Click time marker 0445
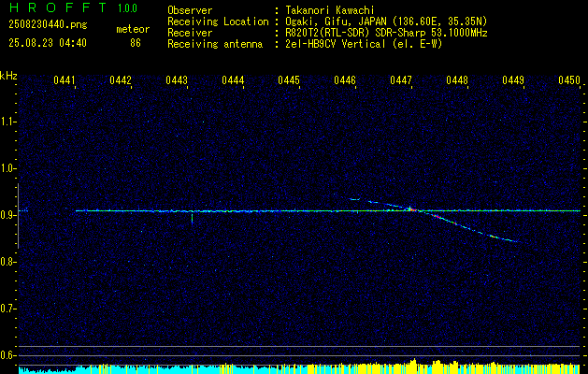 click(x=289, y=80)
